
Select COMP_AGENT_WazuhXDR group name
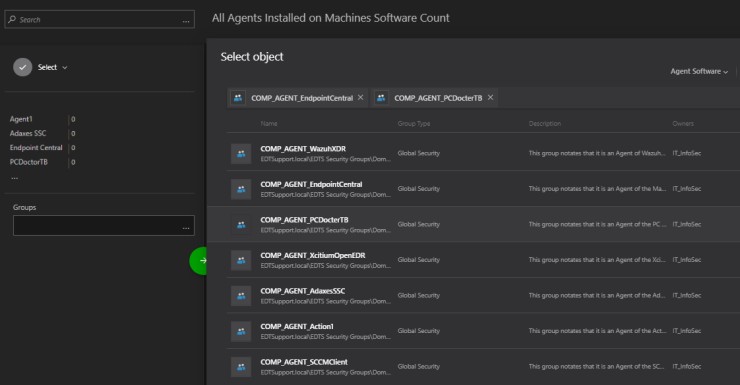coord(303,149)
